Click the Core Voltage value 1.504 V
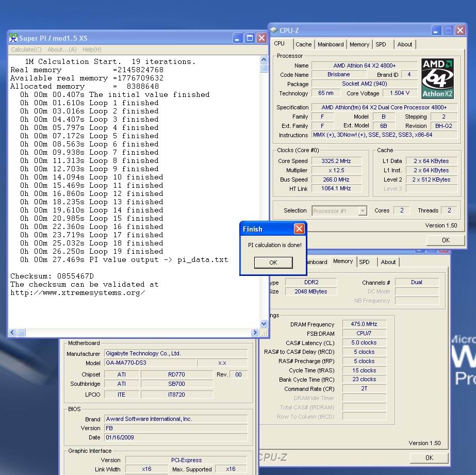This screenshot has height=475, width=476. pyautogui.click(x=400, y=93)
